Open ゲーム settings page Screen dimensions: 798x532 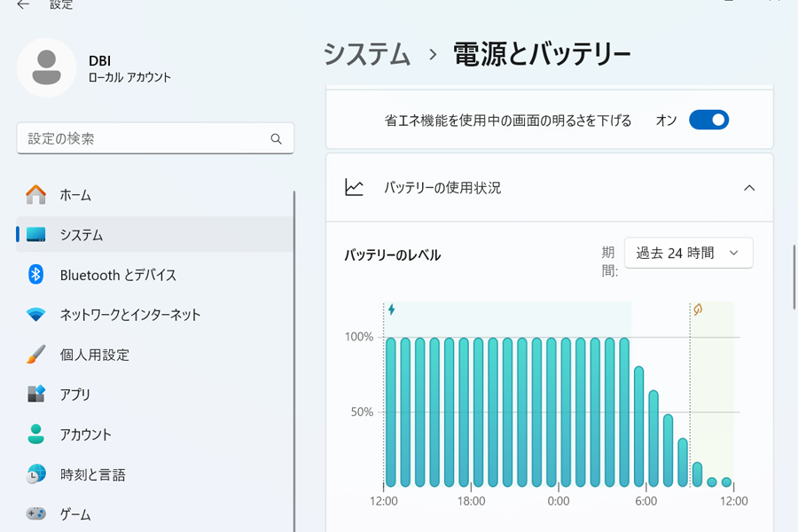pos(154,514)
